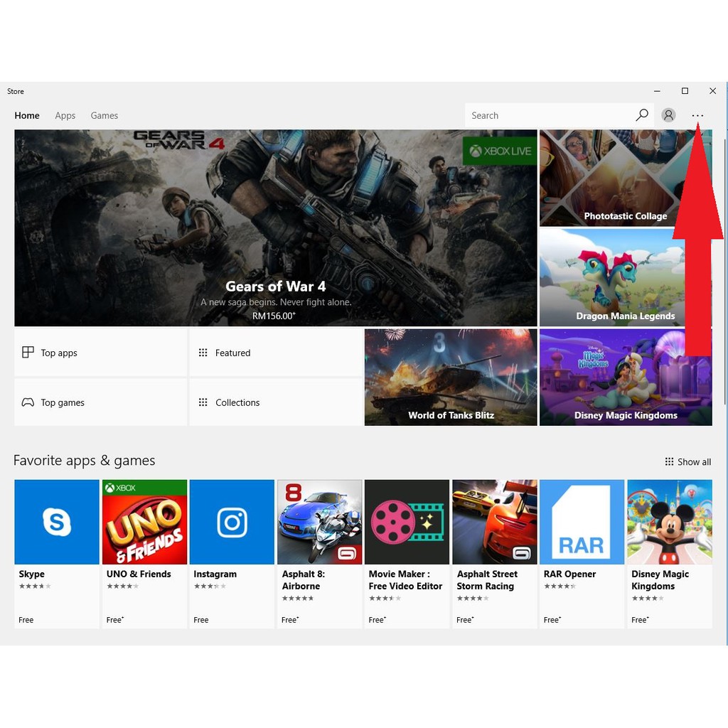Go to the Home tab
Viewport: 728px width, 728px height.
27,116
